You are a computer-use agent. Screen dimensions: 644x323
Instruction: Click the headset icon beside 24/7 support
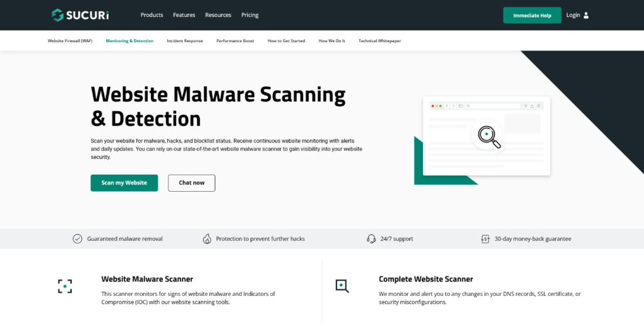371,239
